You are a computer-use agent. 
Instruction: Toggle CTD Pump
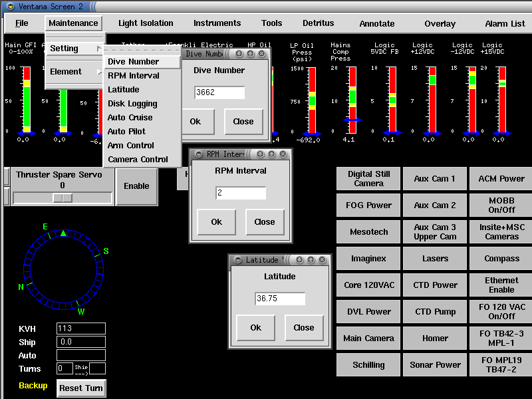tap(435, 311)
